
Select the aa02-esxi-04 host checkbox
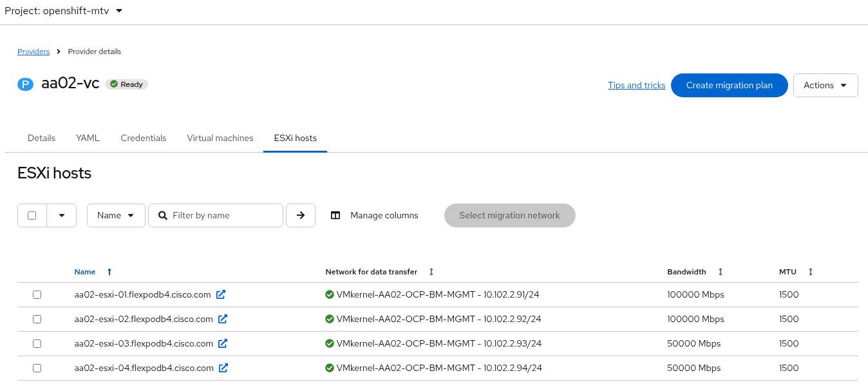37,368
